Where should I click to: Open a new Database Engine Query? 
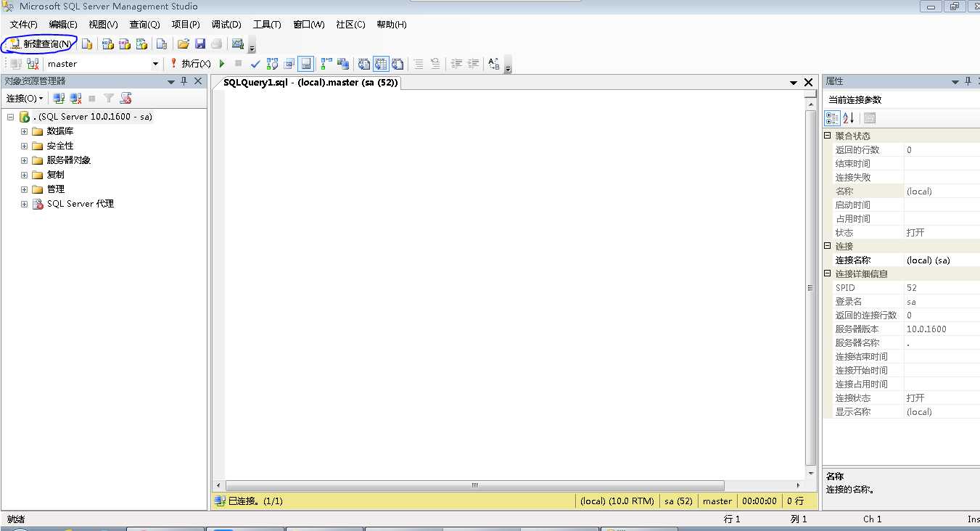pyautogui.click(x=87, y=44)
